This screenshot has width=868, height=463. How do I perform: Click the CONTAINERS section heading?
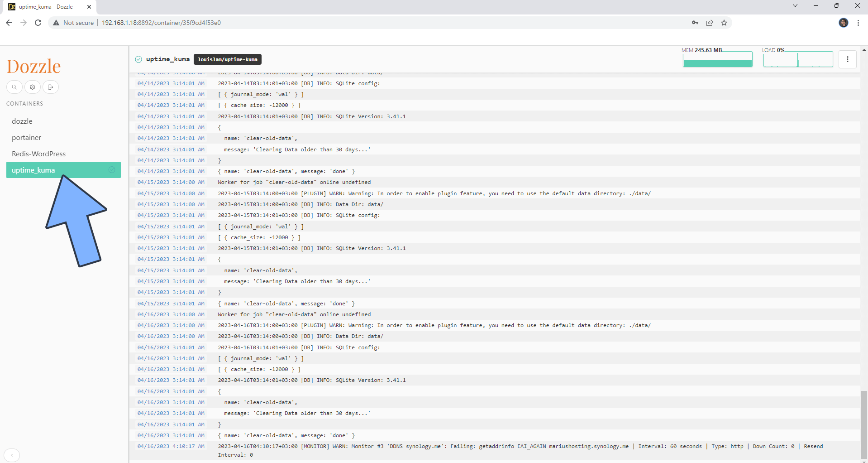[x=25, y=104]
